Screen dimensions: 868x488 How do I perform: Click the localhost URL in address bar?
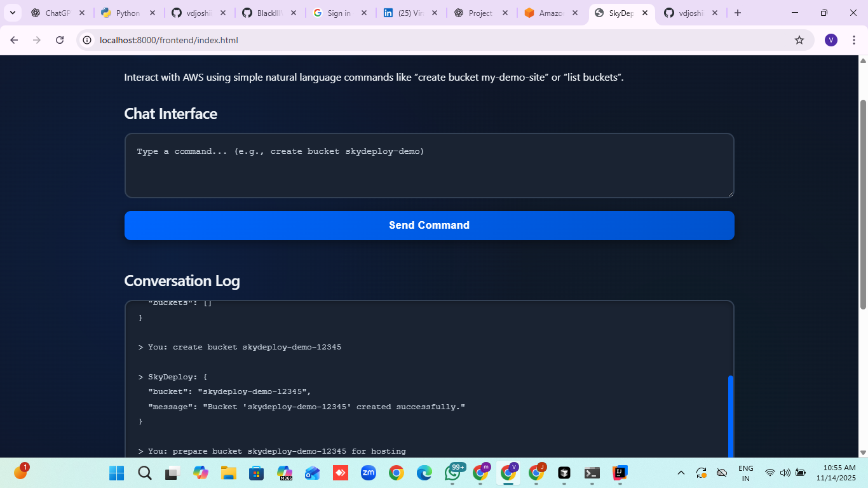pos(169,40)
